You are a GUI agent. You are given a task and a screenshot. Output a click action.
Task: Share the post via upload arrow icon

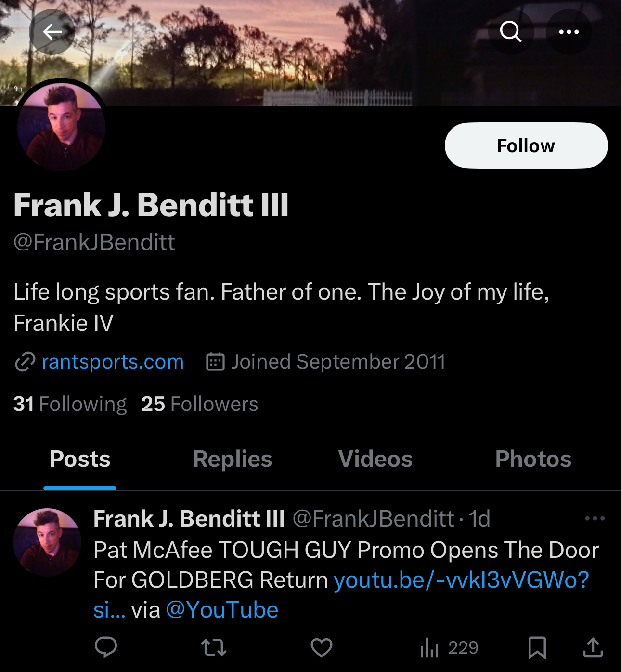coord(593,647)
